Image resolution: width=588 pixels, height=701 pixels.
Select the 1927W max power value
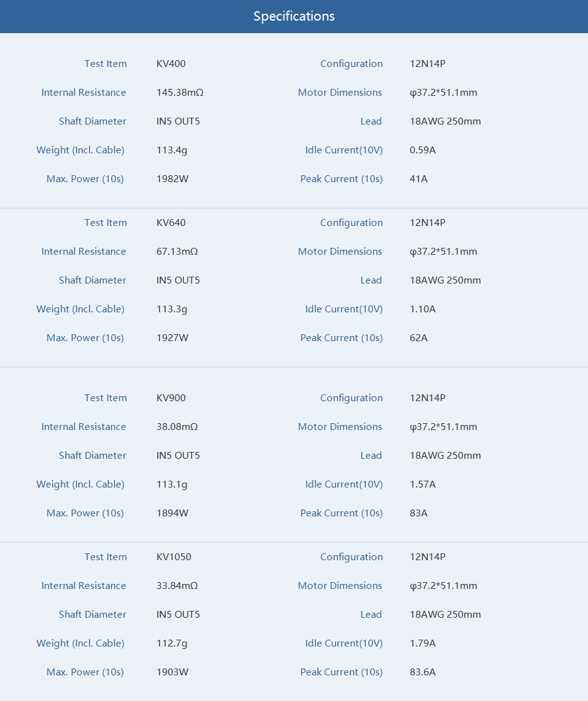(172, 338)
